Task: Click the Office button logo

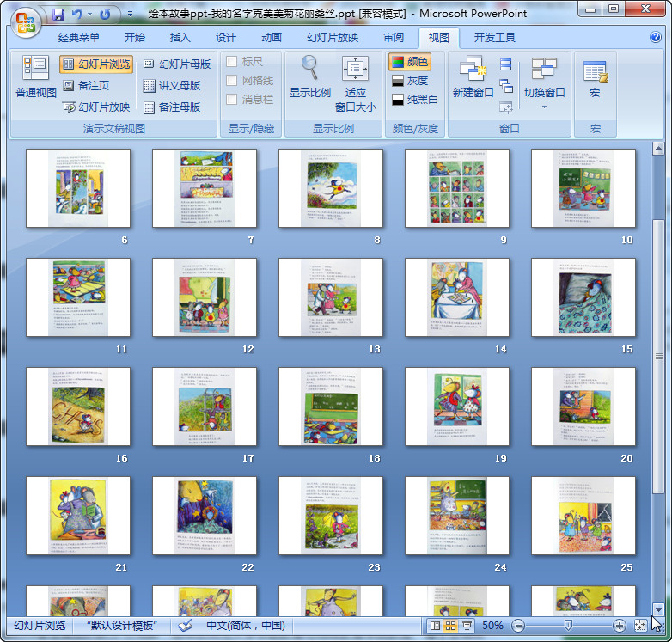Action: 26,22
